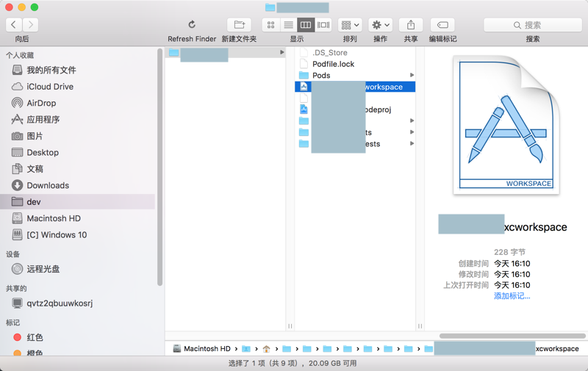Image resolution: width=588 pixels, height=371 pixels.
Task: Select the xcworkspace file row
Action: [355, 87]
